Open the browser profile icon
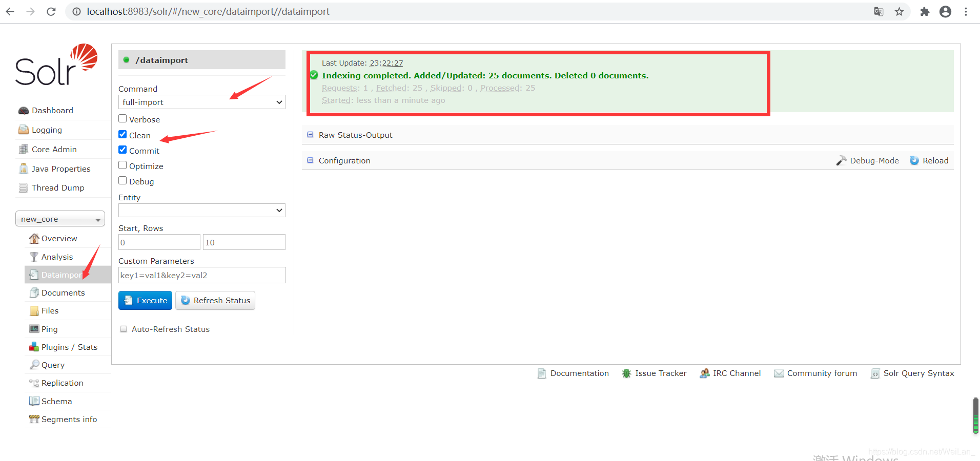The height and width of the screenshot is (461, 980). pos(945,11)
